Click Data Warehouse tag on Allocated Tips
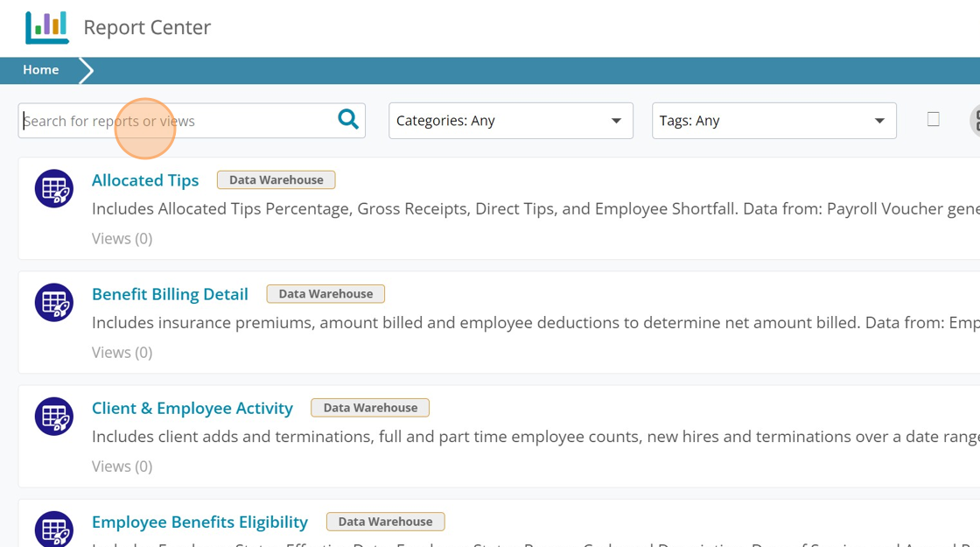Viewport: 980px width, 547px height. point(276,180)
